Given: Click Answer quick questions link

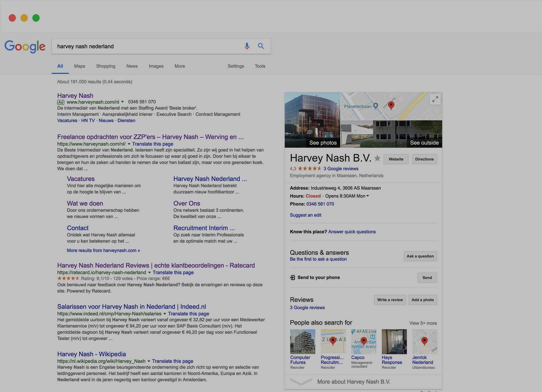Looking at the screenshot, I should coord(352,232).
